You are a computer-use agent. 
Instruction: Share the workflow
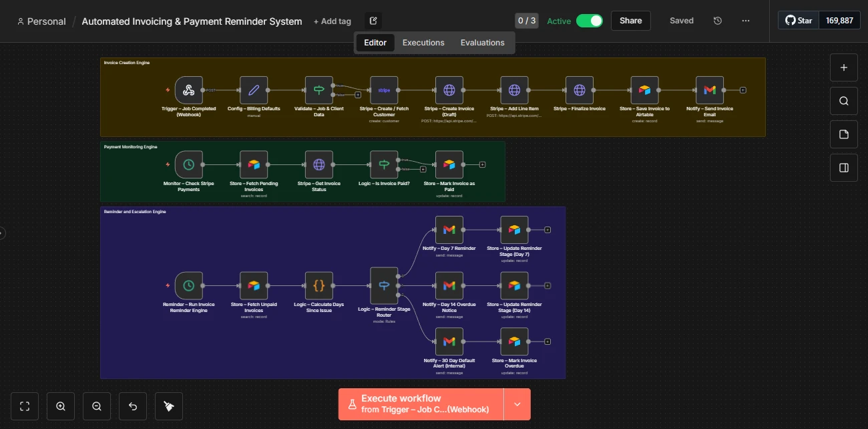click(x=630, y=21)
